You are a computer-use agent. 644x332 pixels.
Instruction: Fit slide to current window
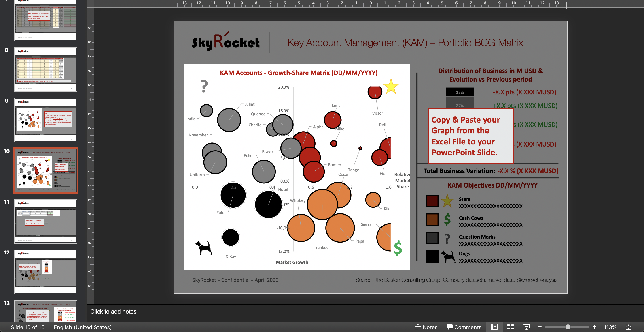(x=629, y=327)
